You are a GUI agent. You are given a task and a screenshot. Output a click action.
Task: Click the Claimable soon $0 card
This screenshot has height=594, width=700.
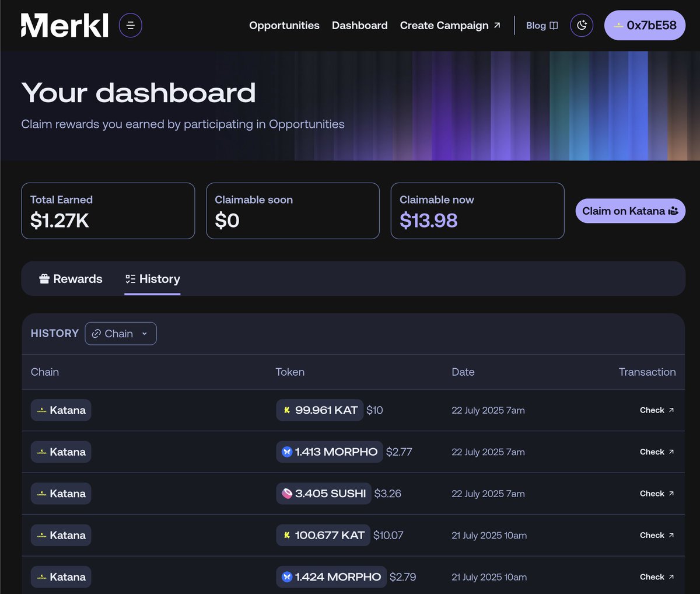coord(293,211)
